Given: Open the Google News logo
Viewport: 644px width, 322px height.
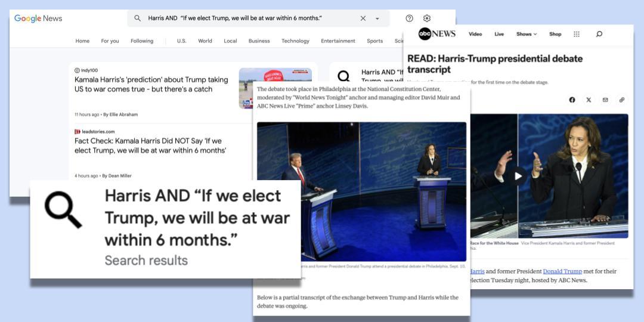Looking at the screenshot, I should coord(38,18).
